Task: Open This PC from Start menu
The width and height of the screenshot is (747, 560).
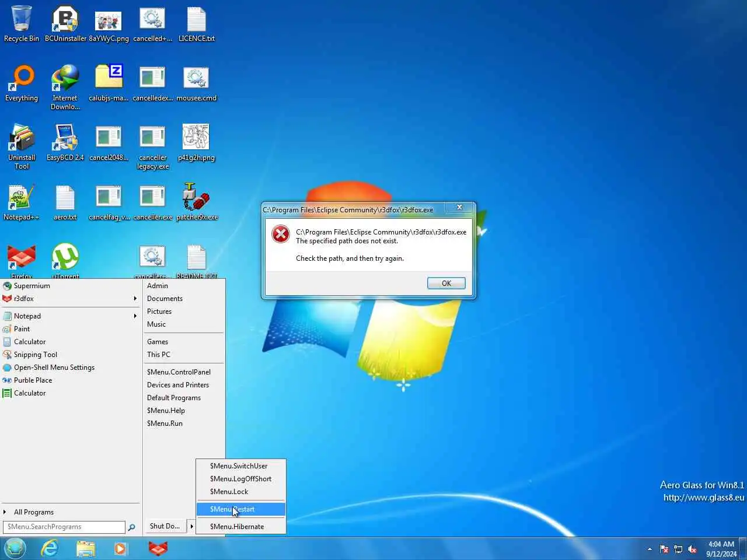Action: [184, 355]
